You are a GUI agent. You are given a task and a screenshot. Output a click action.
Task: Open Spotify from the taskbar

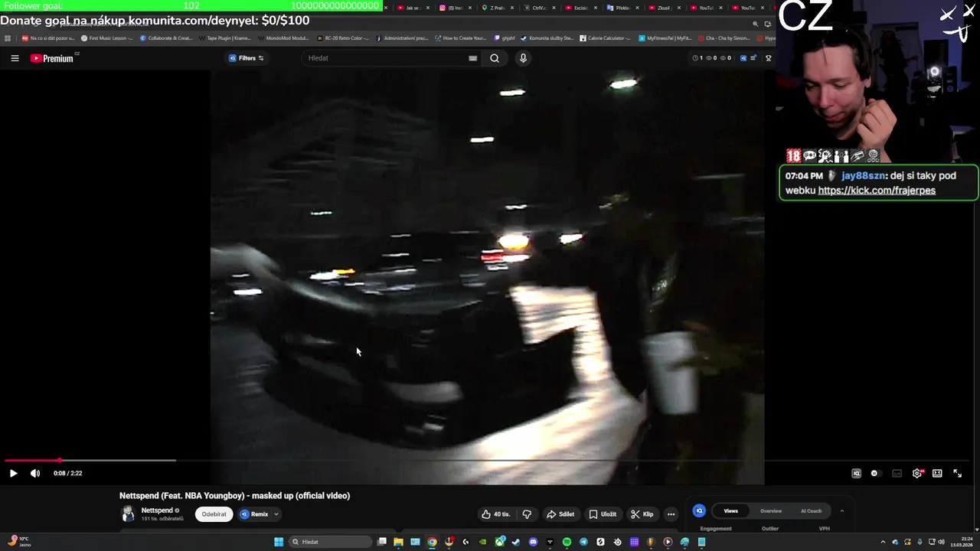(x=567, y=542)
